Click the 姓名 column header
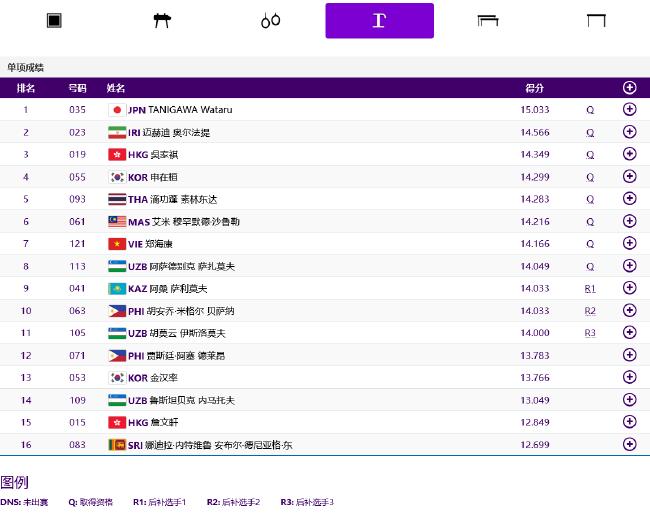 coord(116,88)
